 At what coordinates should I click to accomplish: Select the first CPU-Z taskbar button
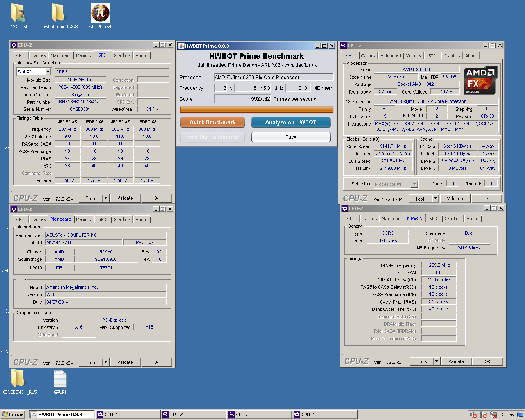(128, 415)
